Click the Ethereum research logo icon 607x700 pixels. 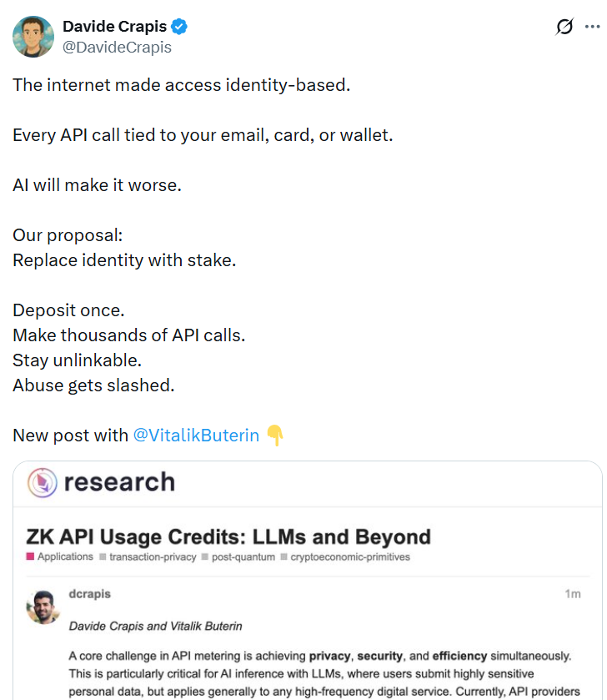42,482
